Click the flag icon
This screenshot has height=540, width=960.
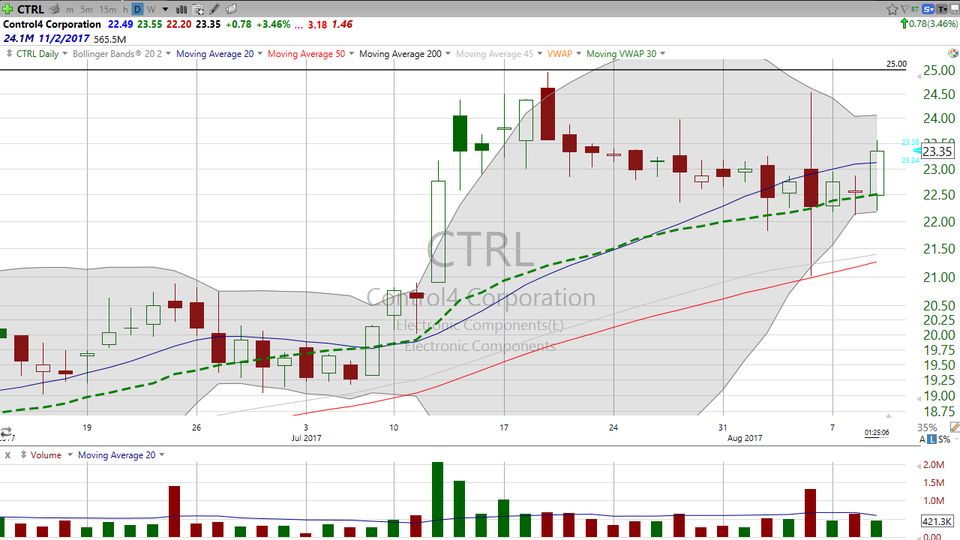pos(904,9)
